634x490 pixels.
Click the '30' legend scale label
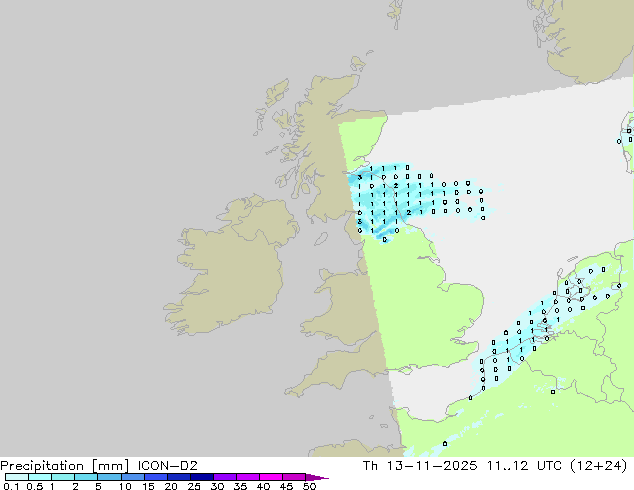pyautogui.click(x=217, y=486)
